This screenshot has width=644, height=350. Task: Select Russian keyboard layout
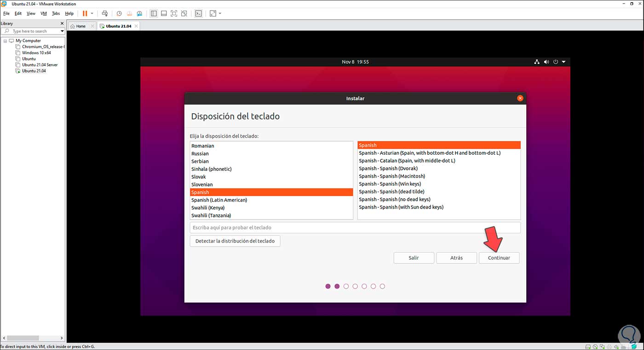tap(271, 154)
